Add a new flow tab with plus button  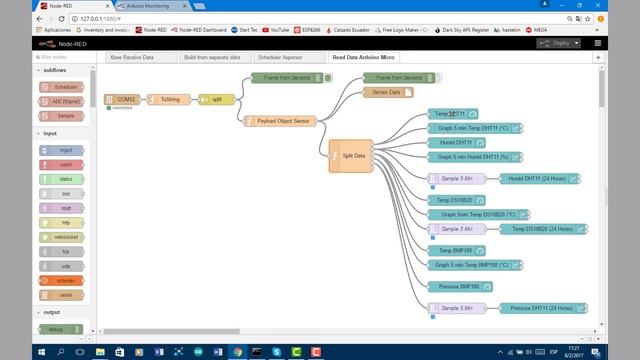(598, 58)
